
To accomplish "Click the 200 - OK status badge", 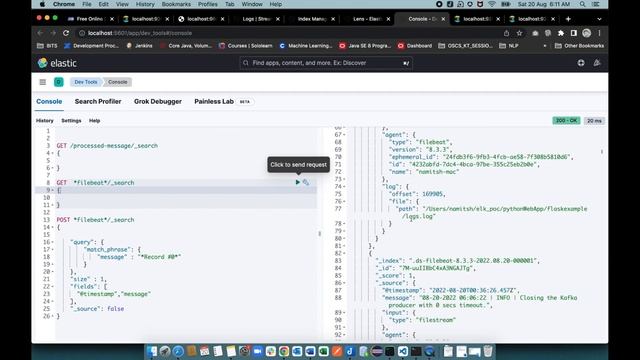I will tap(566, 121).
